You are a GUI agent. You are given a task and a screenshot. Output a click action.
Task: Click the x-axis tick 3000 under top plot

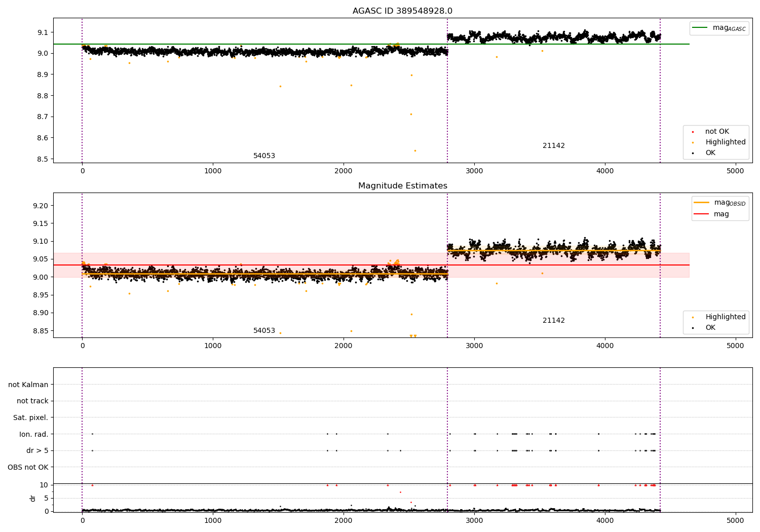[x=474, y=171]
